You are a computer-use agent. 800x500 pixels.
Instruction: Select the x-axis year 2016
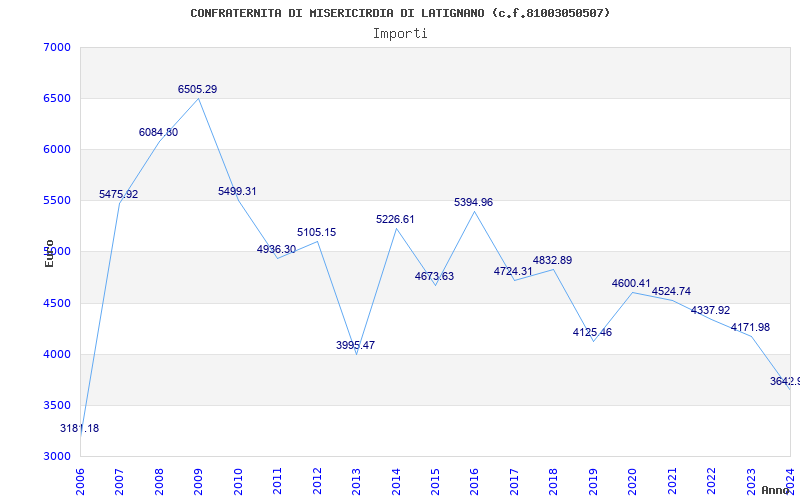coord(475,481)
